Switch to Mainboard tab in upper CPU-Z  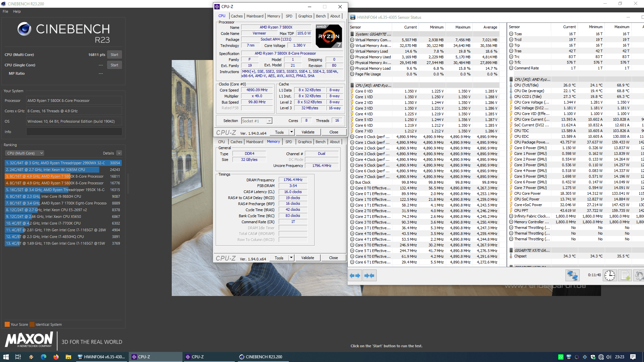pos(255,16)
